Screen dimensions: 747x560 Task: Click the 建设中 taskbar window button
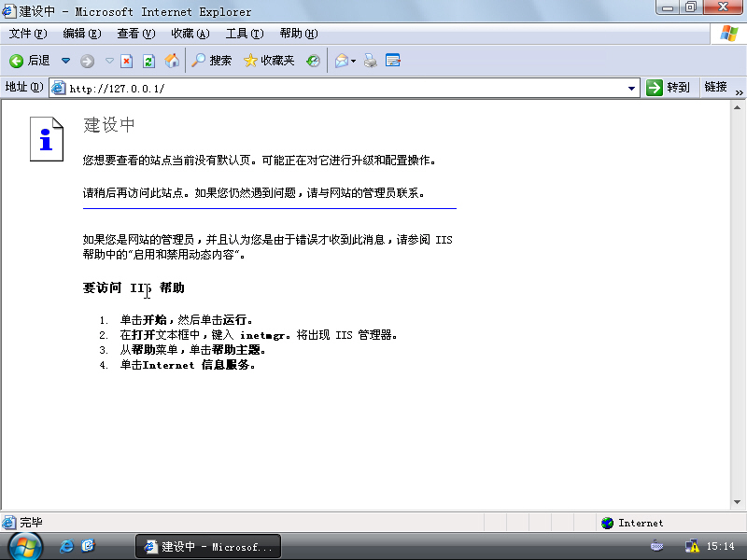point(208,547)
